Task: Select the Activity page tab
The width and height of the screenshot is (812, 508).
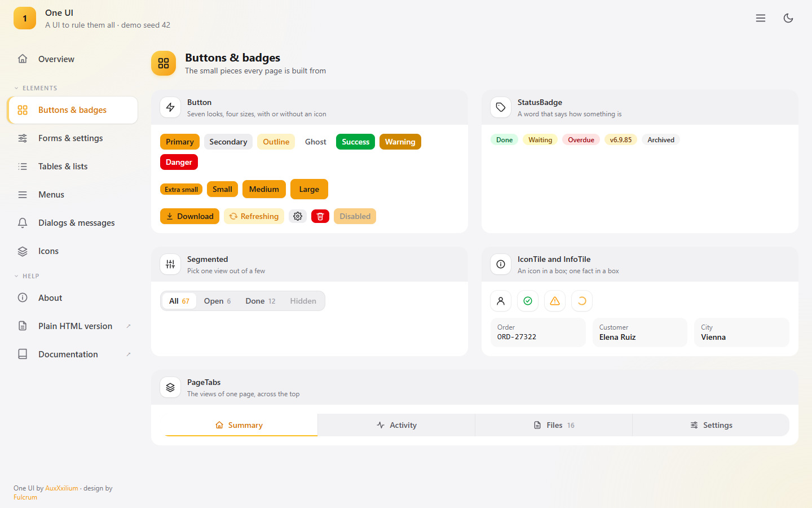Action: 396,425
